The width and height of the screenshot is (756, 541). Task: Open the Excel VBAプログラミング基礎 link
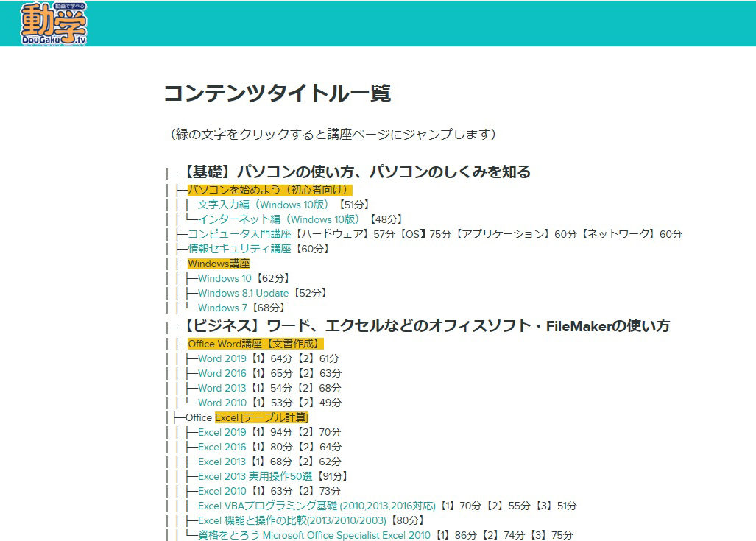tap(317, 506)
